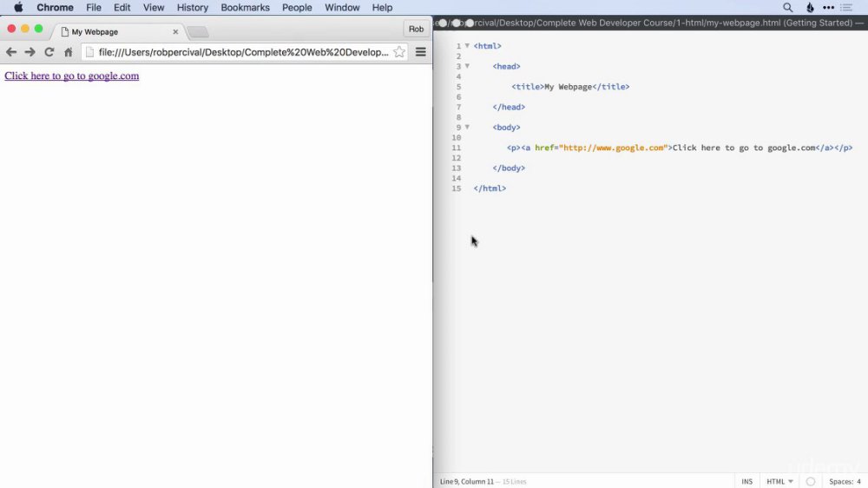This screenshot has height=488, width=868.
Task: Toggle INS insert mode in status bar
Action: tap(746, 481)
